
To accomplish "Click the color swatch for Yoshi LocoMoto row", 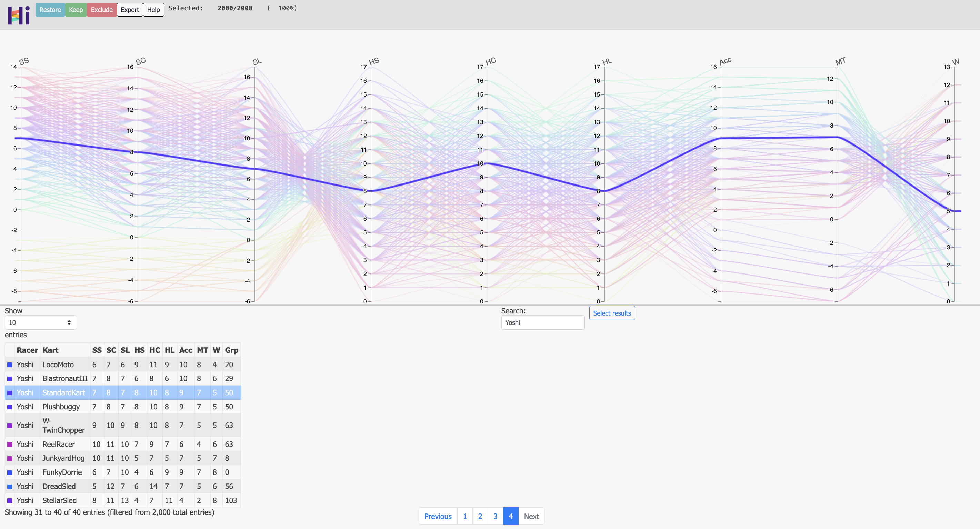I will [x=10, y=365].
